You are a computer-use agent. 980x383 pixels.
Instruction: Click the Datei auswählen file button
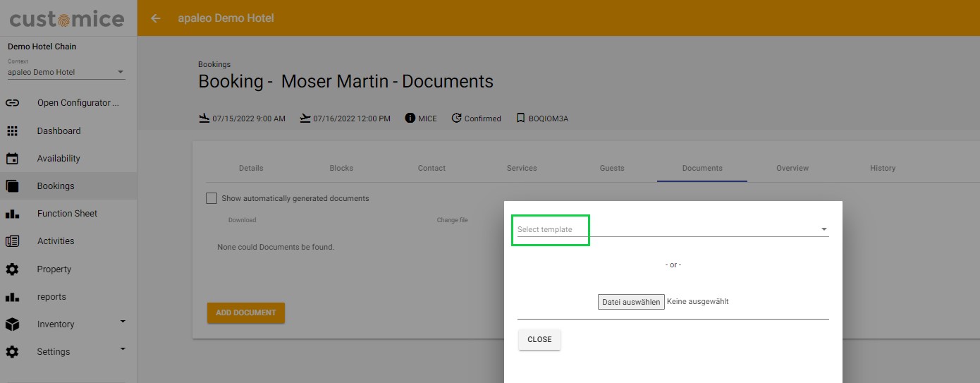[631, 302]
